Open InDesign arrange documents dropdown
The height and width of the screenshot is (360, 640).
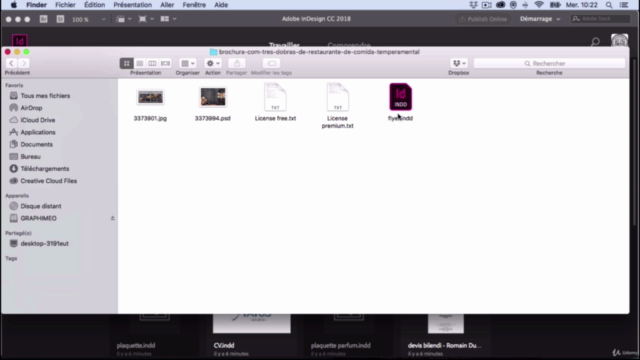tap(168, 19)
